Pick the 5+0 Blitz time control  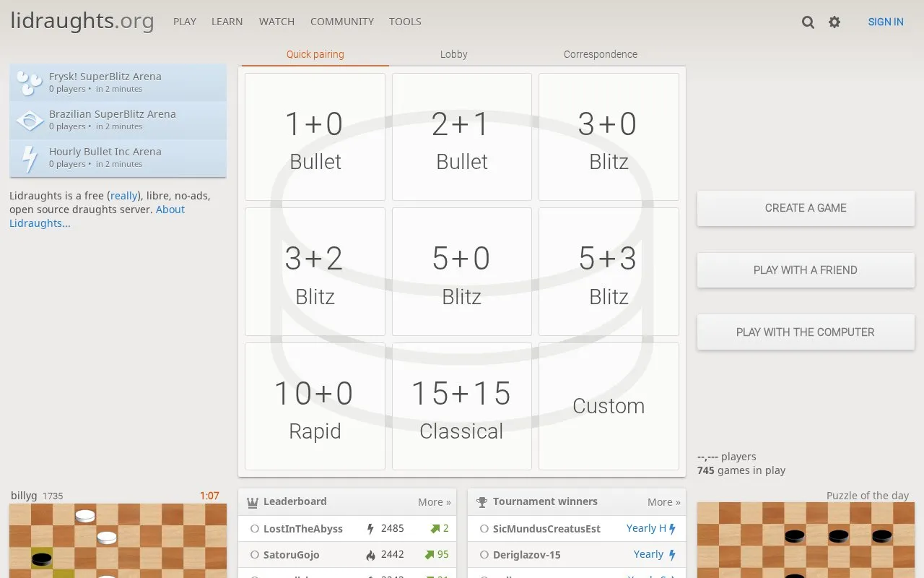(x=462, y=272)
